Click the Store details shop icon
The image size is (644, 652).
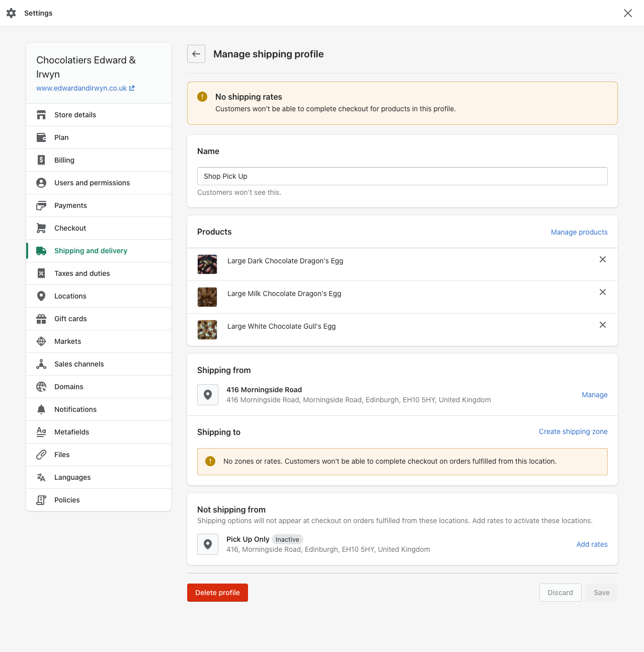tap(41, 115)
